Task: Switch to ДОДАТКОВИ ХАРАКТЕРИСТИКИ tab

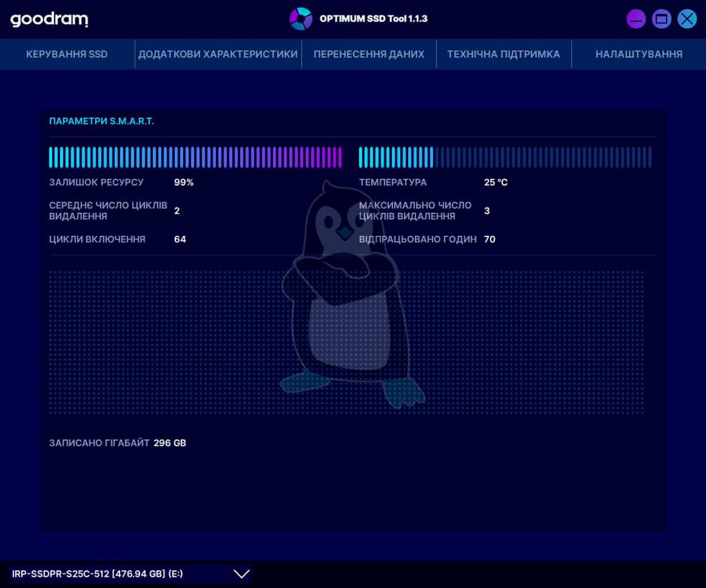Action: tap(218, 54)
